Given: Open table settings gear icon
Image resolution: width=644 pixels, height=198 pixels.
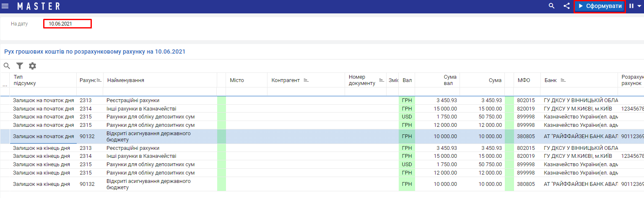Looking at the screenshot, I should coord(32,66).
